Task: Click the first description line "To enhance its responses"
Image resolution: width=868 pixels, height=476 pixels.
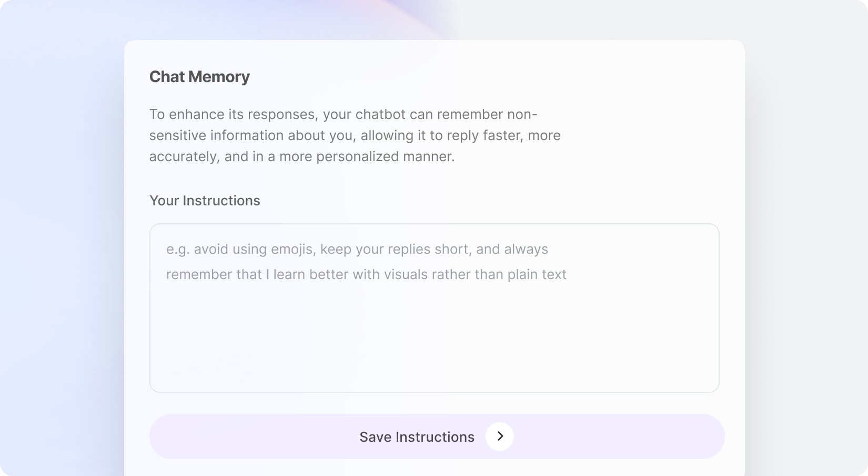Action: point(343,115)
